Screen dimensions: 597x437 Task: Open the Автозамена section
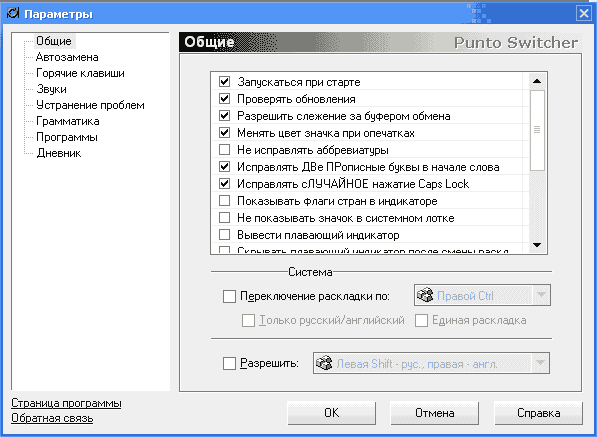click(x=67, y=57)
